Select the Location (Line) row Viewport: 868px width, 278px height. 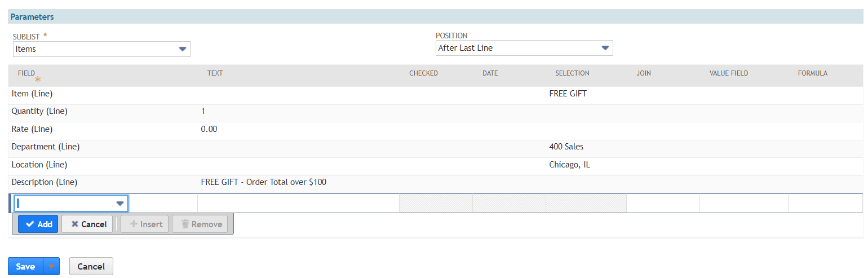tap(39, 165)
